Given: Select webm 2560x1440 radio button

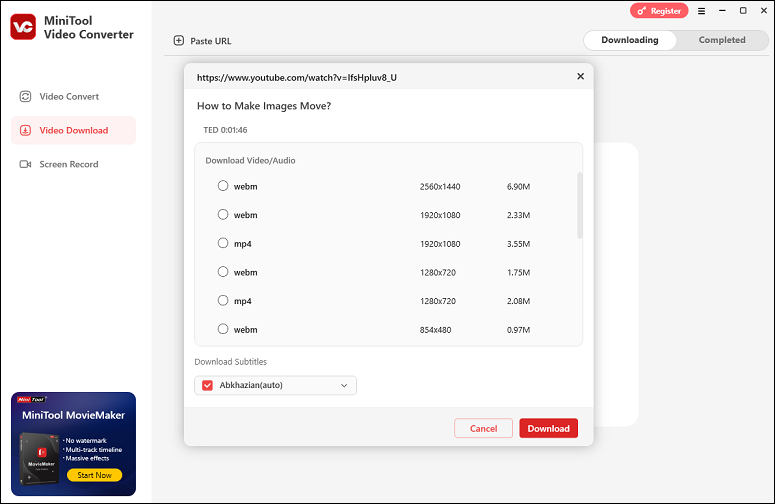Looking at the screenshot, I should (x=223, y=186).
